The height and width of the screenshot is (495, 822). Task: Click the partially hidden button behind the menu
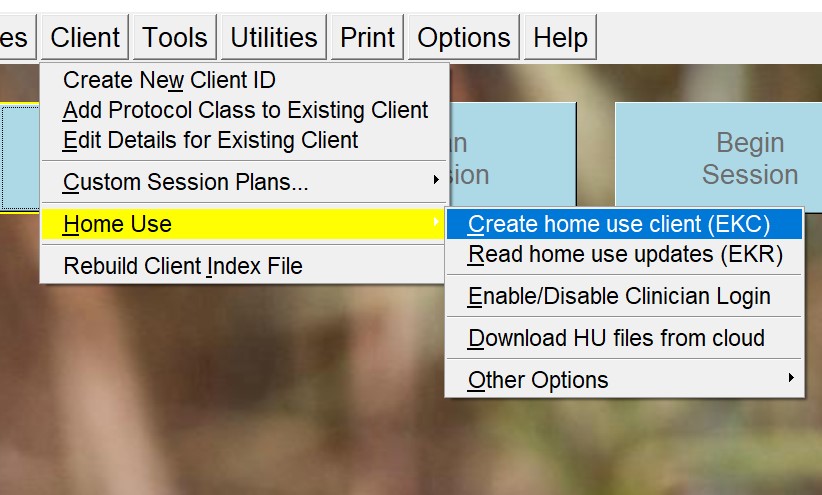(x=513, y=154)
